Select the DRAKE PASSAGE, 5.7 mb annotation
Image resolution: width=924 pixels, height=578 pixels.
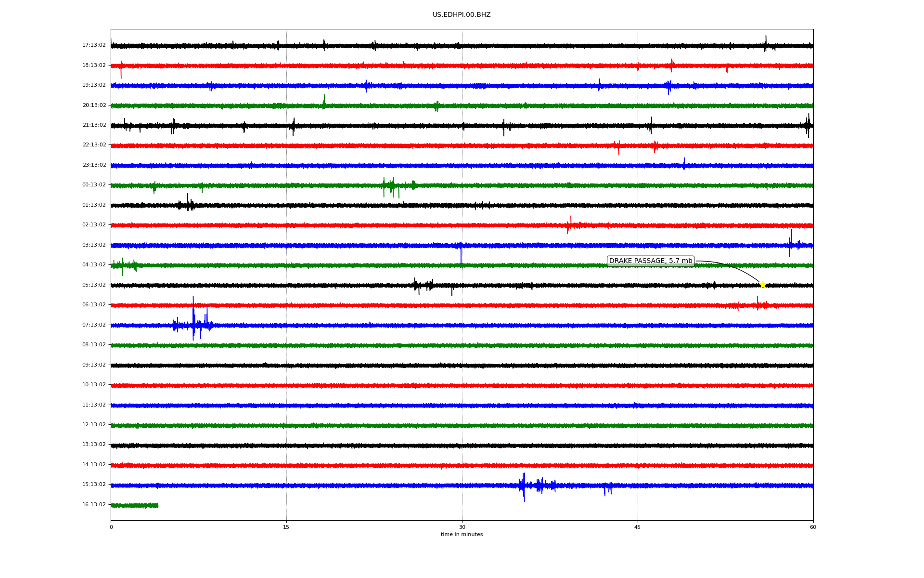[651, 261]
